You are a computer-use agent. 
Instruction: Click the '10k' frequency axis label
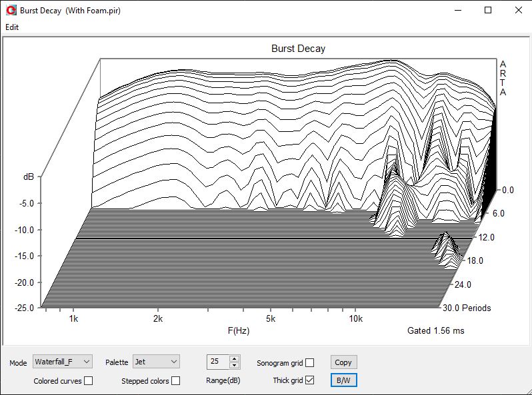coord(355,318)
